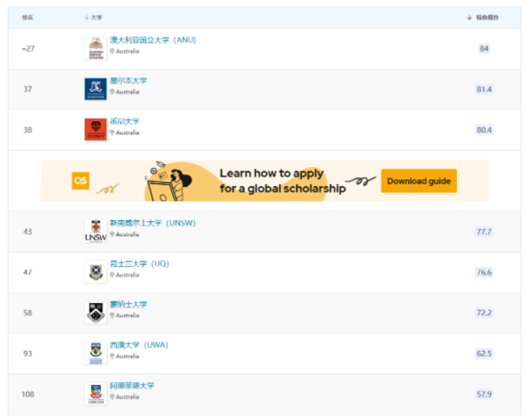530x420 pixels.
Task: Click the location pin icon under UWA
Action: [112, 356]
